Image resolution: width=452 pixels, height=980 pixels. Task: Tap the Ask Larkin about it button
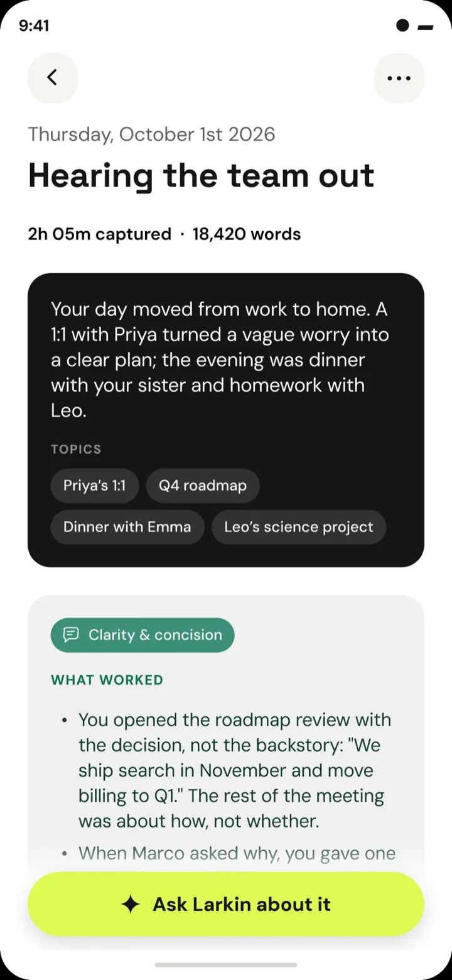coord(226,904)
